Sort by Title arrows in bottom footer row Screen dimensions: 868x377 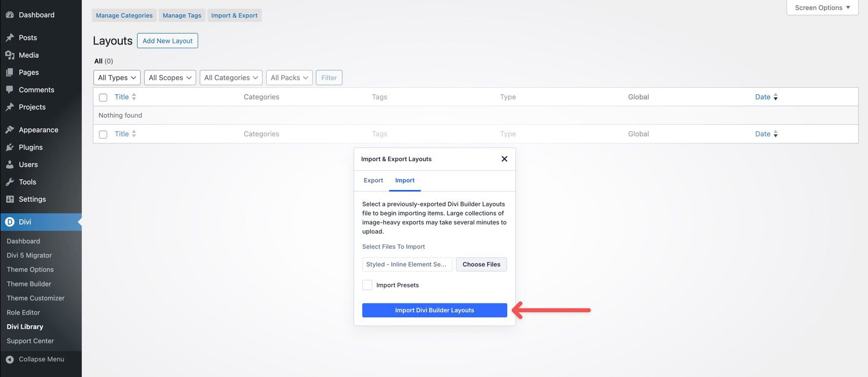134,134
